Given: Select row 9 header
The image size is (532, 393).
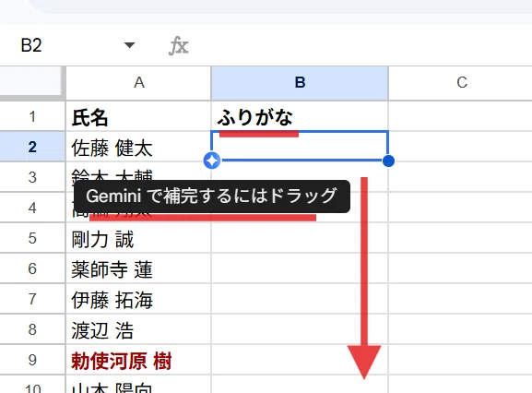Looking at the screenshot, I should pyautogui.click(x=32, y=360).
